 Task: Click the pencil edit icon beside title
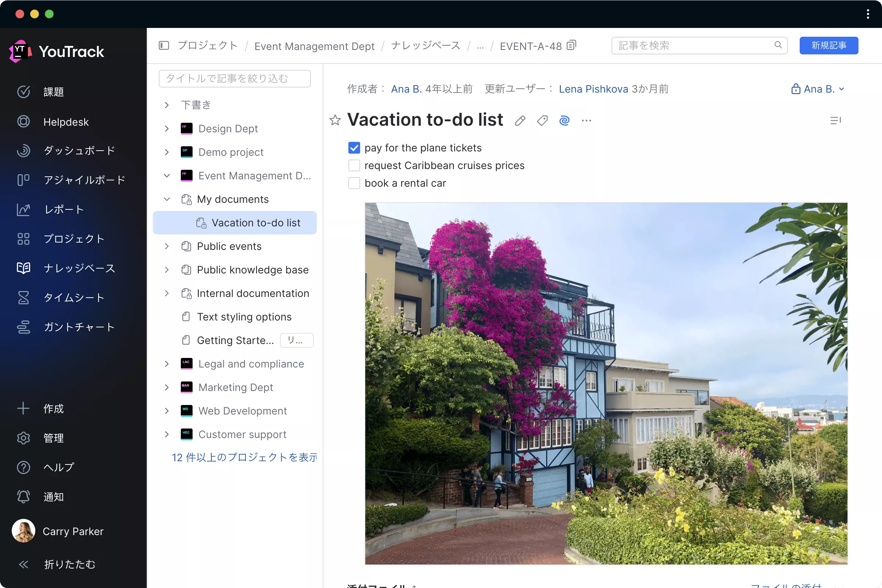tap(520, 121)
